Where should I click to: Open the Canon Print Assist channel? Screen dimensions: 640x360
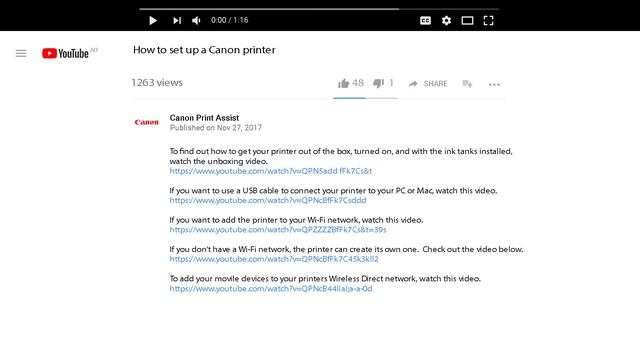click(x=204, y=118)
